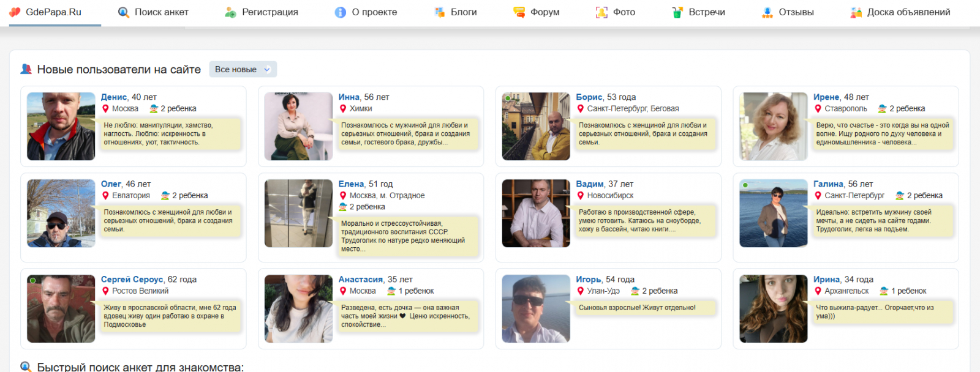
Task: Click Олег's profile photo
Action: tap(61, 213)
